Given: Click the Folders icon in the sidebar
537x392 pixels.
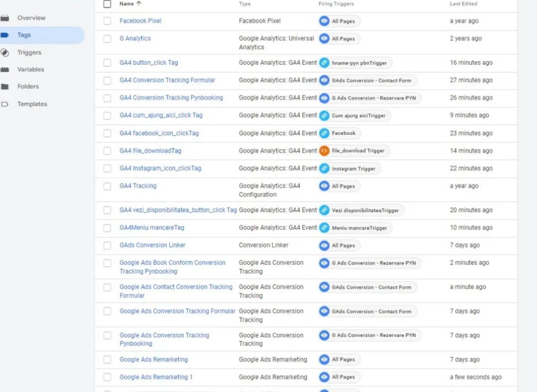Looking at the screenshot, I should pos(5,87).
